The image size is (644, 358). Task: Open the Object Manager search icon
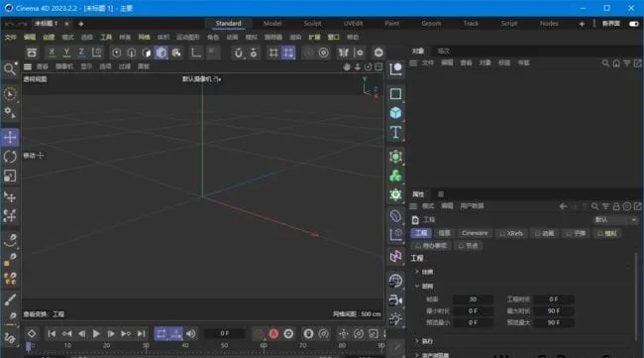pyautogui.click(x=605, y=62)
